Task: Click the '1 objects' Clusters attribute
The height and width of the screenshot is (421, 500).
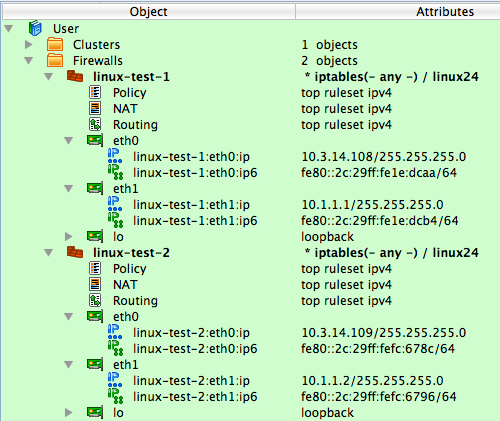Action: point(330,45)
